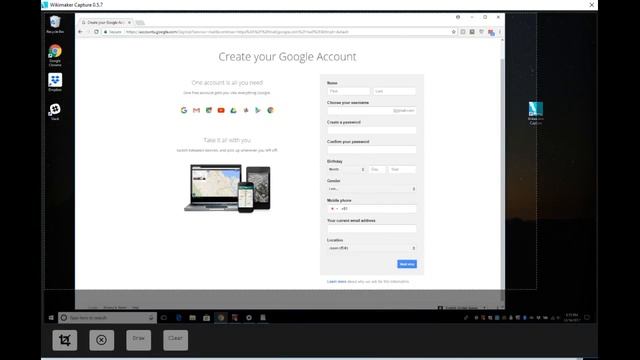Click the YouTube product icon
Image resolution: width=640 pixels, height=360 pixels.
pos(221,110)
